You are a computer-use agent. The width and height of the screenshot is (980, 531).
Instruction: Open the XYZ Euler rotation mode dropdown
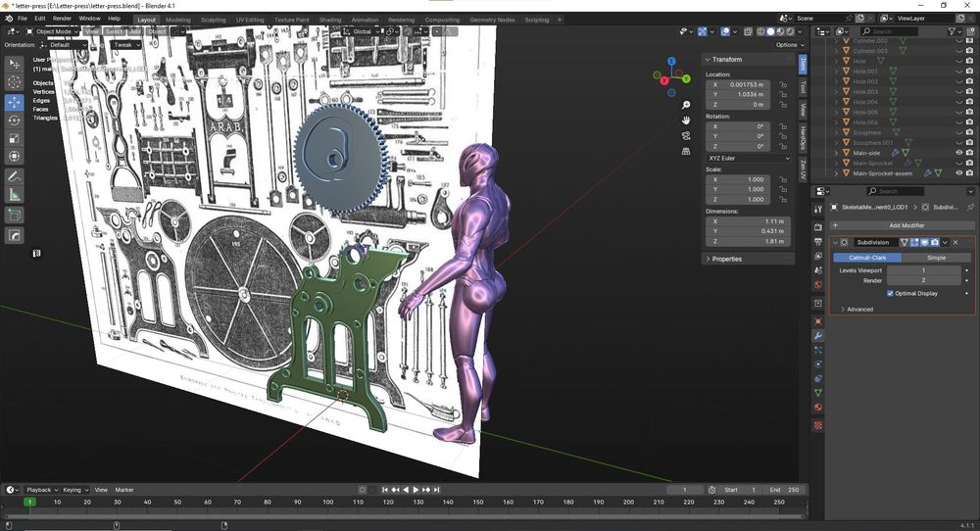[748, 158]
